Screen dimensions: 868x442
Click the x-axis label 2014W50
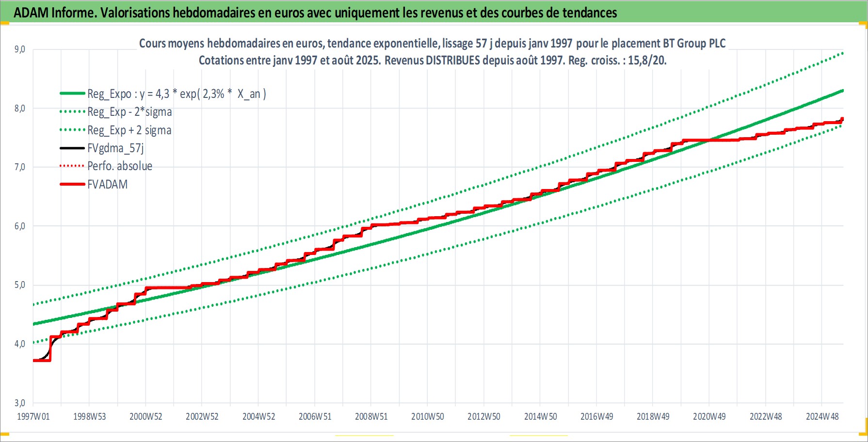541,417
